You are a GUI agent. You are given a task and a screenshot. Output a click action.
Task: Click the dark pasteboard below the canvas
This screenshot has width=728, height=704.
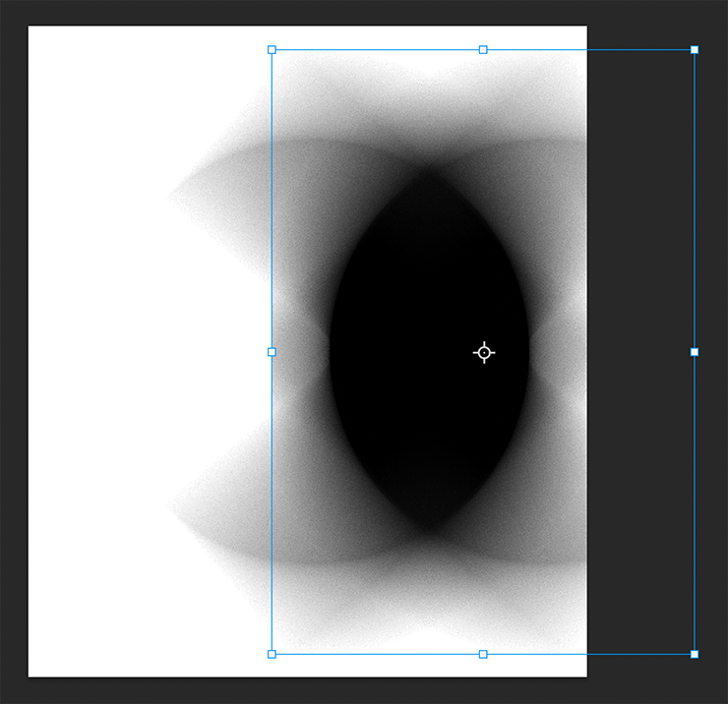point(295,690)
